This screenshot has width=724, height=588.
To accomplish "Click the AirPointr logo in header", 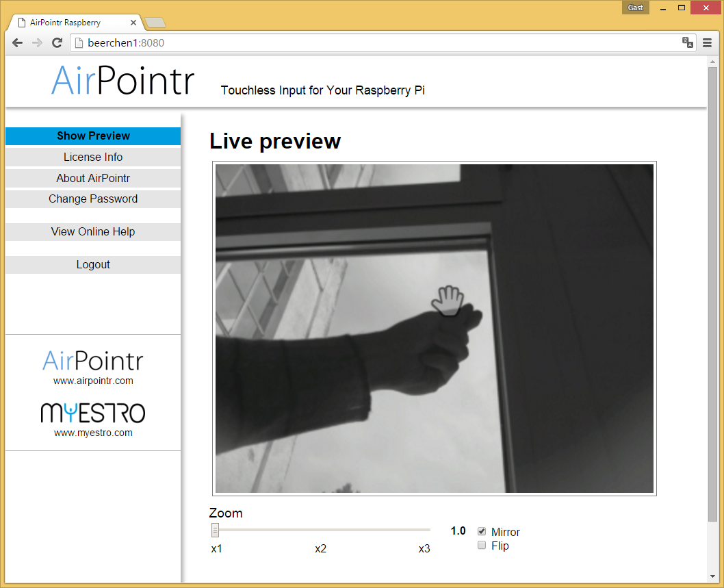I will point(123,80).
